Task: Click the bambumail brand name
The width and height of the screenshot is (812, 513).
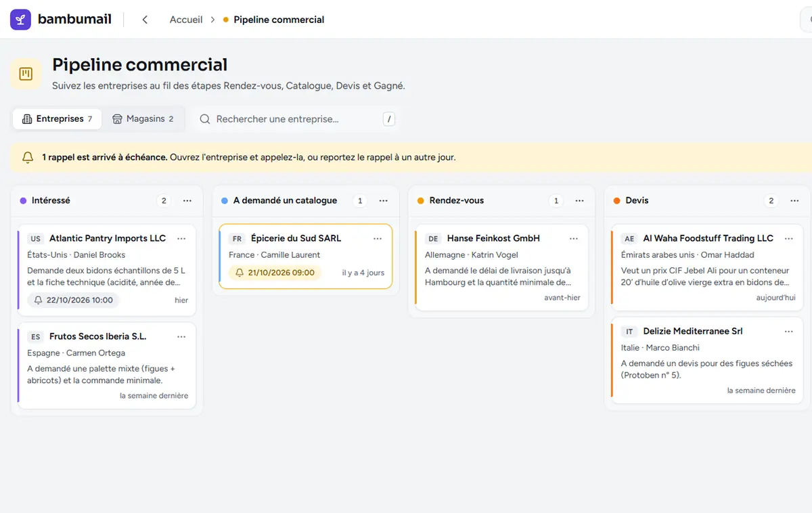Action: coord(74,20)
